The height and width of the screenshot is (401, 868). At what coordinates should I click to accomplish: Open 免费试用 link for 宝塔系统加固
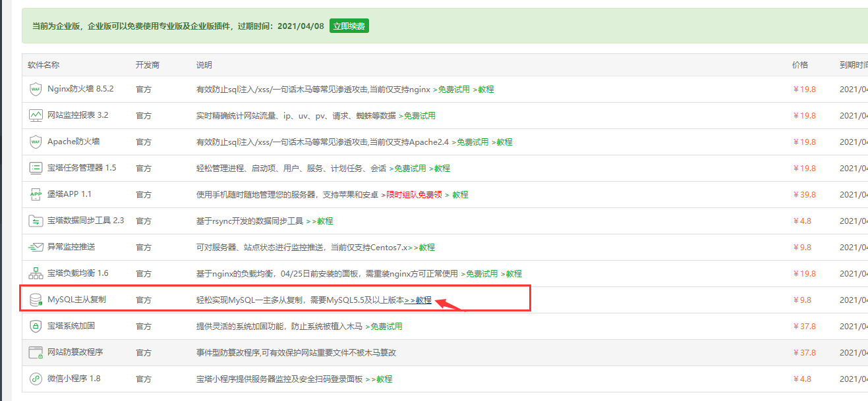(384, 326)
